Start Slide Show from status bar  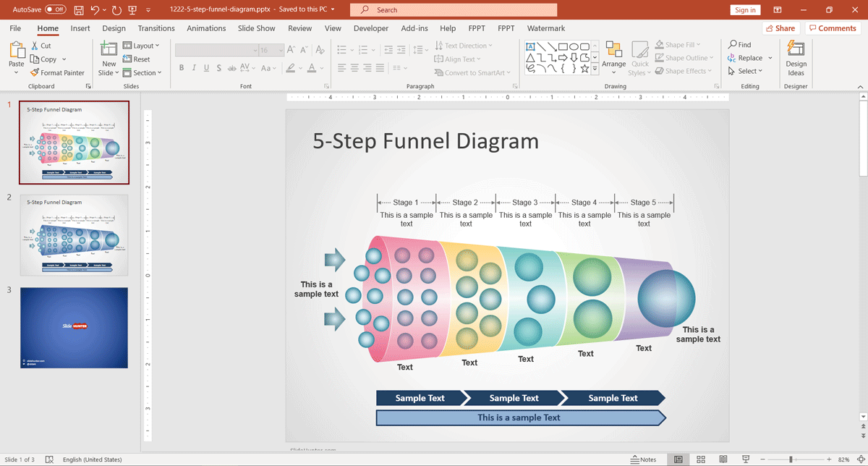coord(746,459)
